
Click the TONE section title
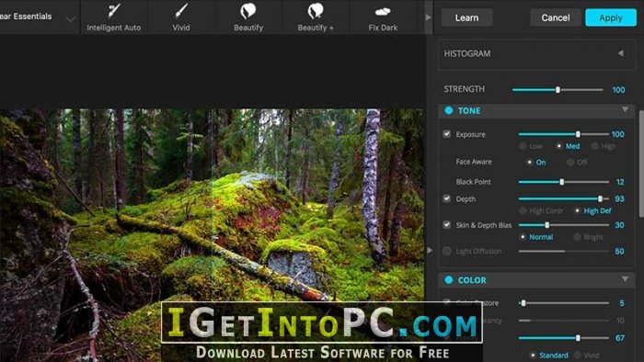point(469,110)
